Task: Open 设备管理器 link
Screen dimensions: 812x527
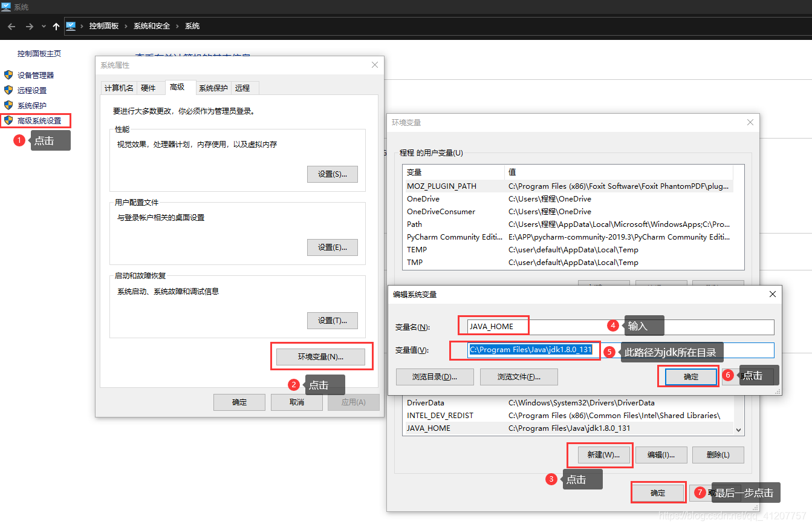Action: [36, 75]
